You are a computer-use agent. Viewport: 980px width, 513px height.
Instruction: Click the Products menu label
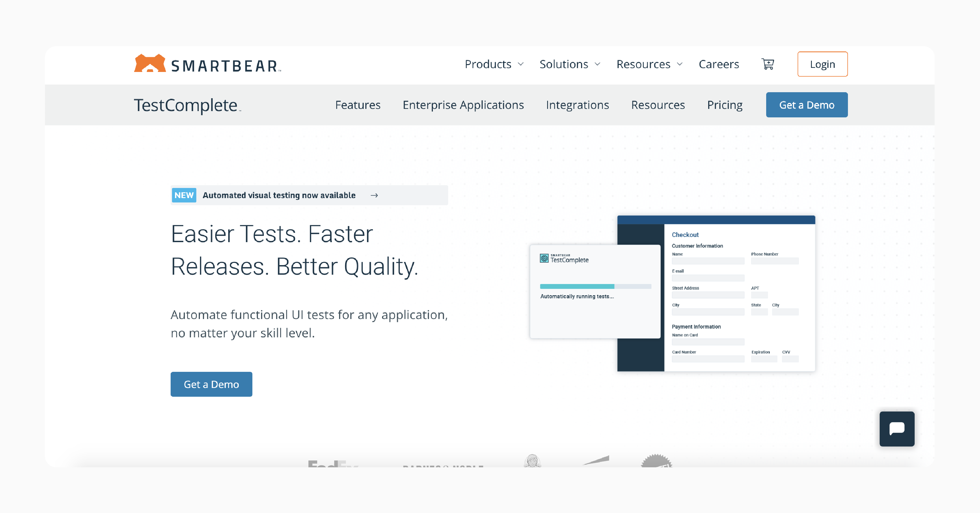click(x=488, y=64)
